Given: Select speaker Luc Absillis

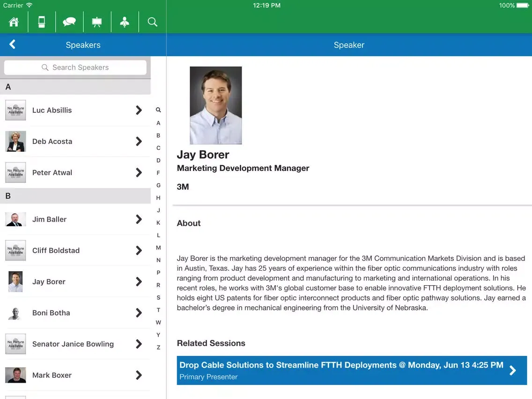Looking at the screenshot, I should tap(75, 110).
